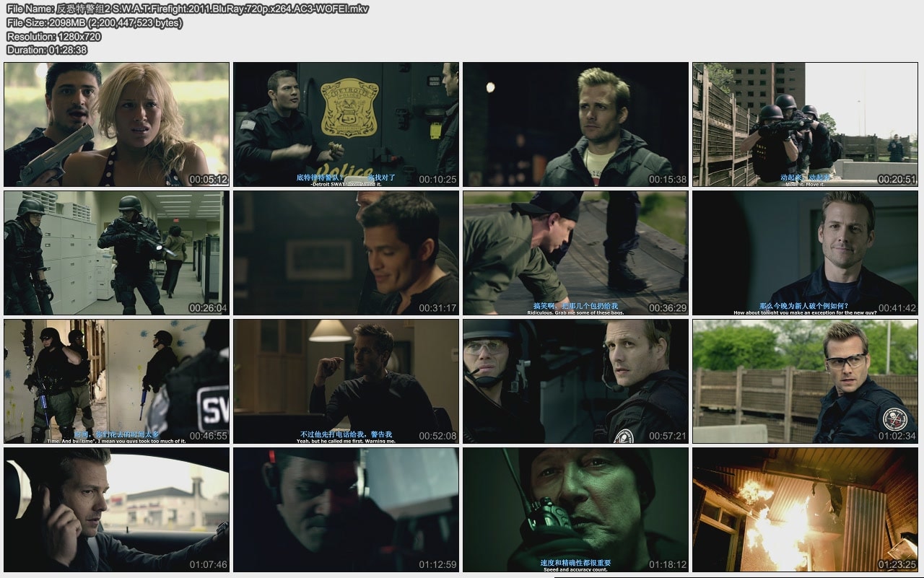Click the Resolution 1280x720 line
Viewport: 924px width, 578px height.
point(53,36)
